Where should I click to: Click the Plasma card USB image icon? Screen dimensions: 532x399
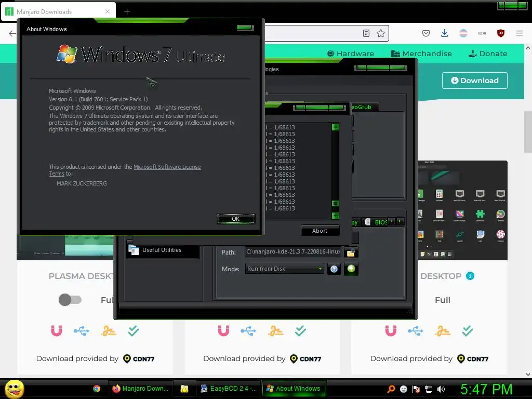[82, 331]
